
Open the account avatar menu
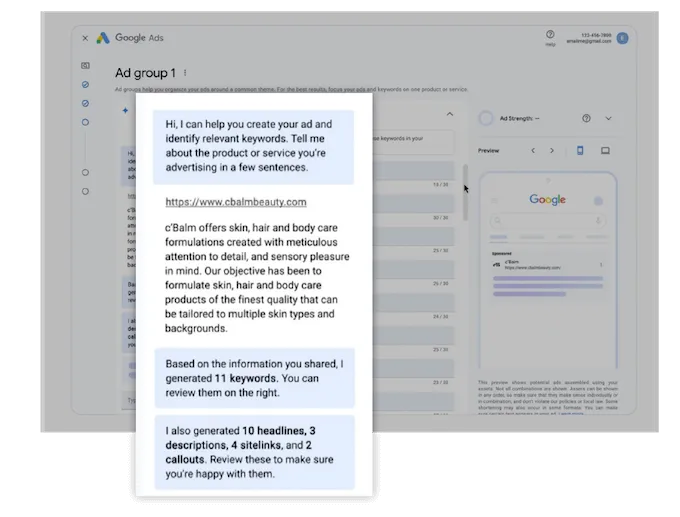[622, 38]
